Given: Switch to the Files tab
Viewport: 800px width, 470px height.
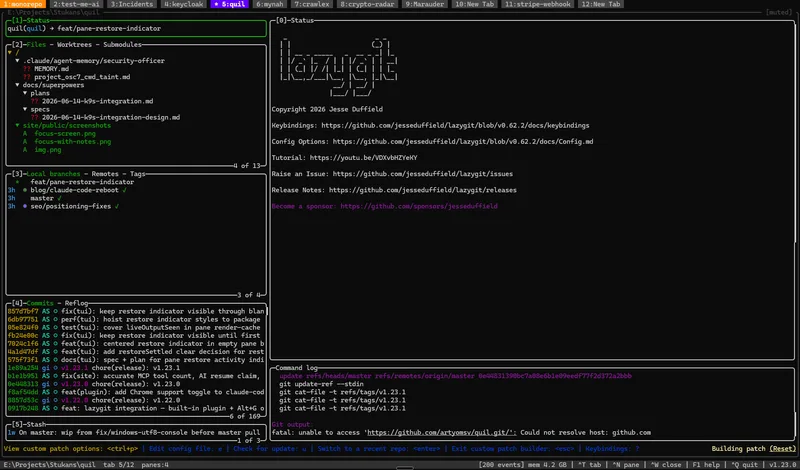Looking at the screenshot, I should 36,45.
